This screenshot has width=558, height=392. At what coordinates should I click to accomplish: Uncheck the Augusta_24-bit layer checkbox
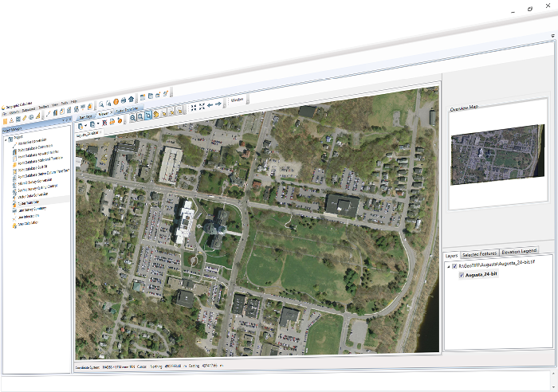click(x=462, y=275)
